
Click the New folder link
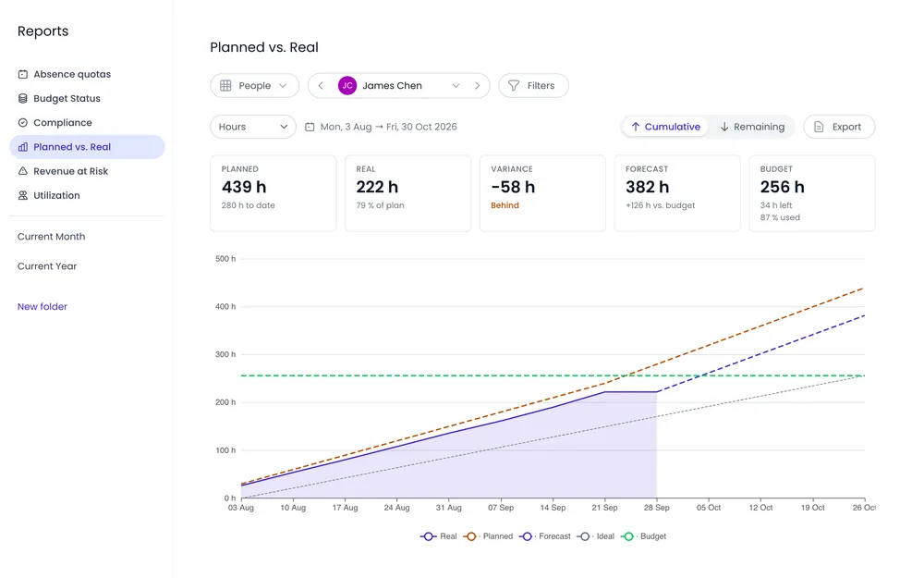tap(43, 307)
